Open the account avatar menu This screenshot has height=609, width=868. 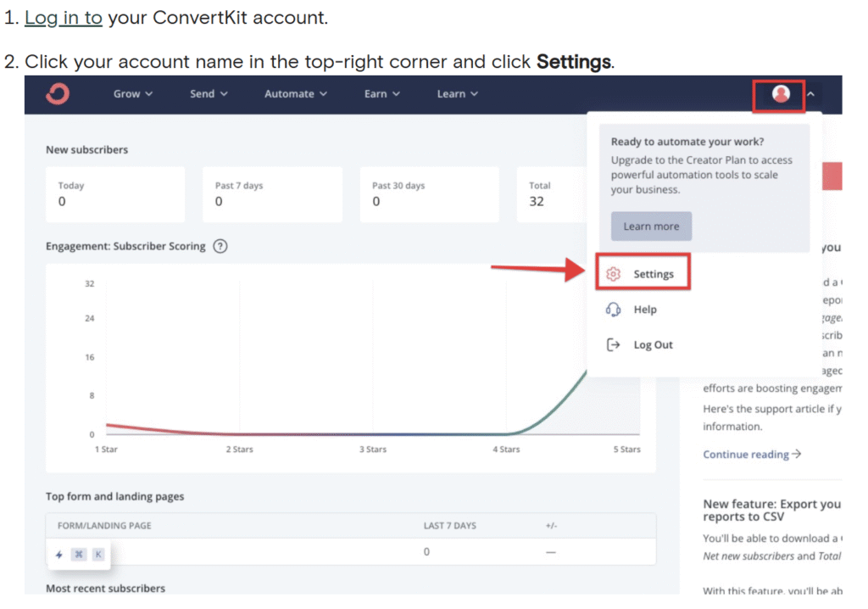781,93
